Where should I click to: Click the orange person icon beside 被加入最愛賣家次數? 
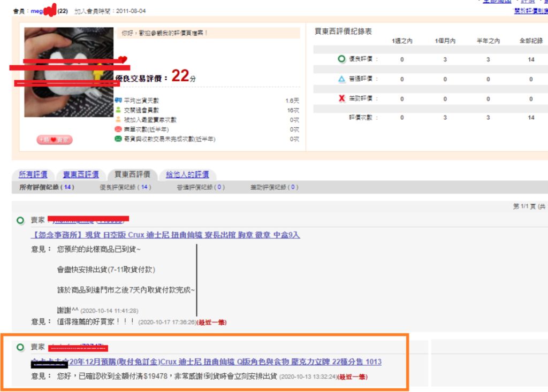tap(118, 119)
